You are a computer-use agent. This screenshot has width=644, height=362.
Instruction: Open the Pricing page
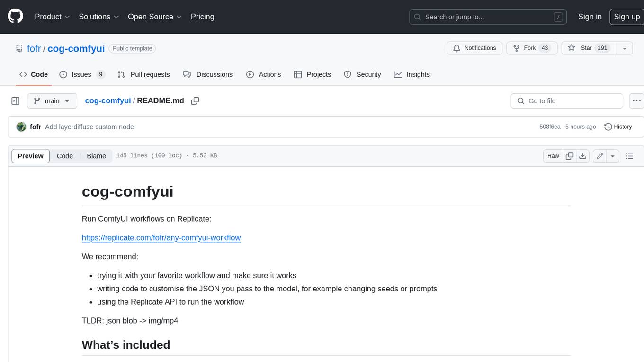202,17
